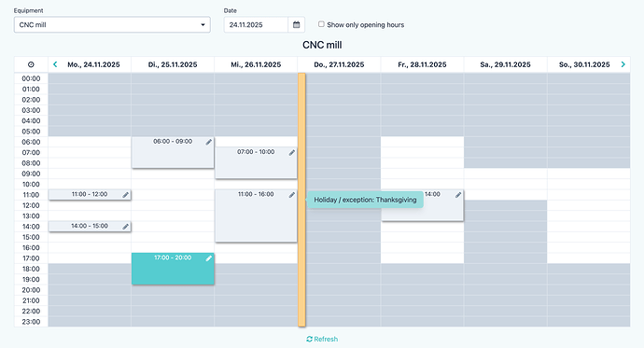Enable Show only opening hours checkbox

pos(321,24)
